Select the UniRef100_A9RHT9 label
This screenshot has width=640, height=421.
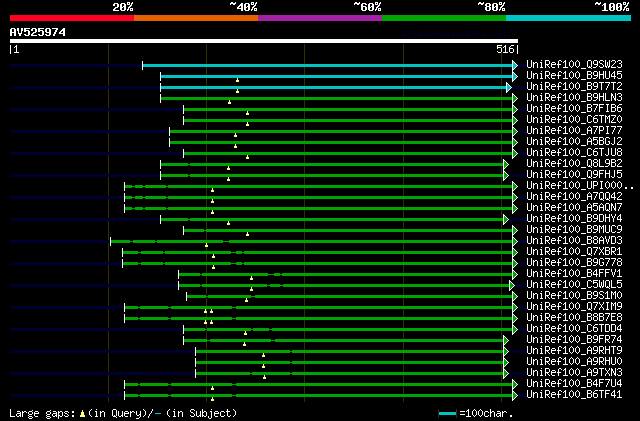[574, 351]
